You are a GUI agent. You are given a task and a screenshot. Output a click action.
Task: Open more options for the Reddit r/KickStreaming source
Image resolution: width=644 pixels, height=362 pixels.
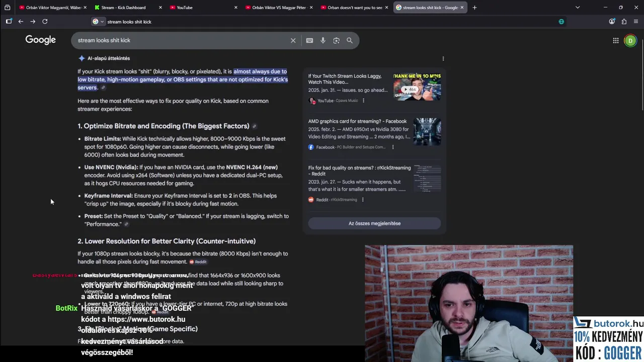(363, 200)
